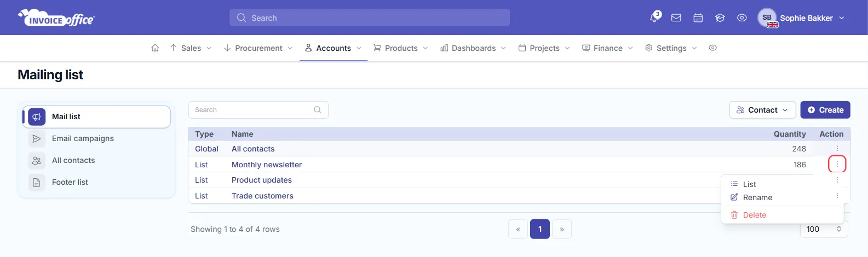Image resolution: width=868 pixels, height=257 pixels.
Task: Select page 1 in pagination
Action: 540,229
